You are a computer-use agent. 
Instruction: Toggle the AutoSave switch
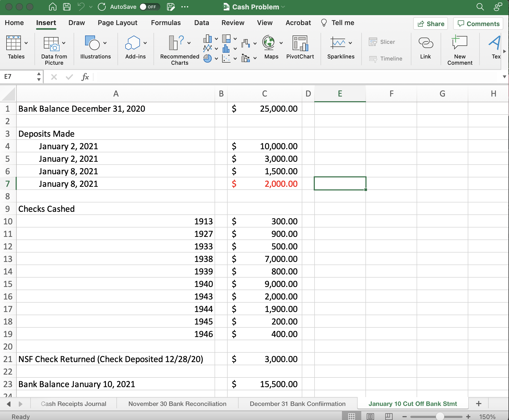point(149,7)
